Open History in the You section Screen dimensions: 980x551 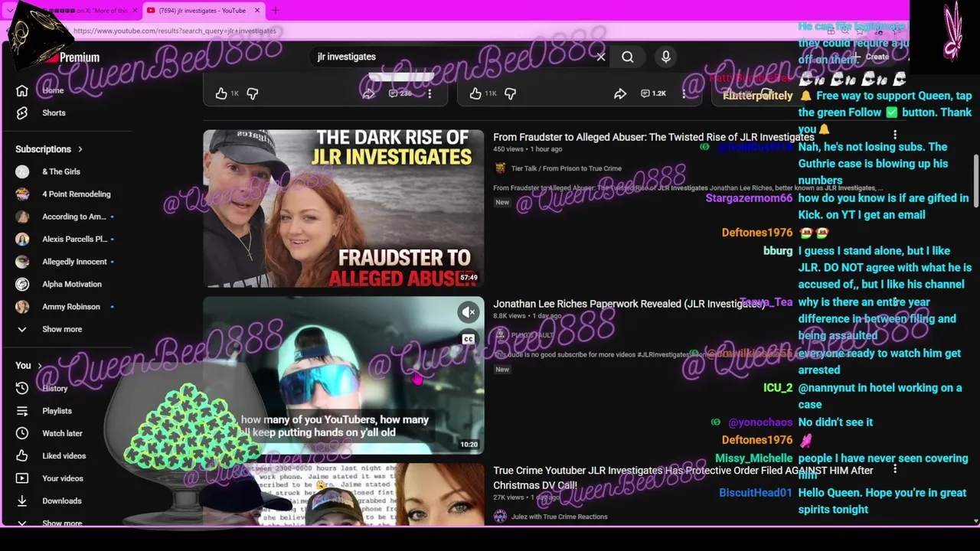coord(54,388)
